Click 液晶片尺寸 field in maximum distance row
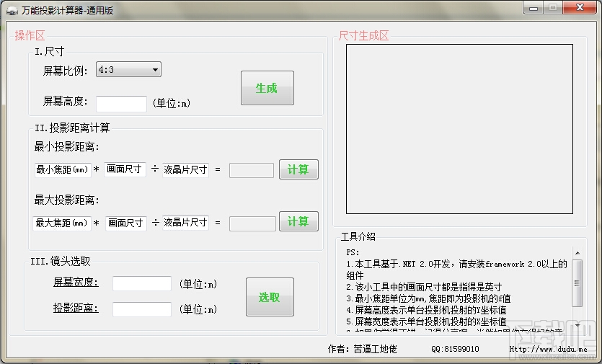This screenshot has width=602, height=364. coord(185,222)
